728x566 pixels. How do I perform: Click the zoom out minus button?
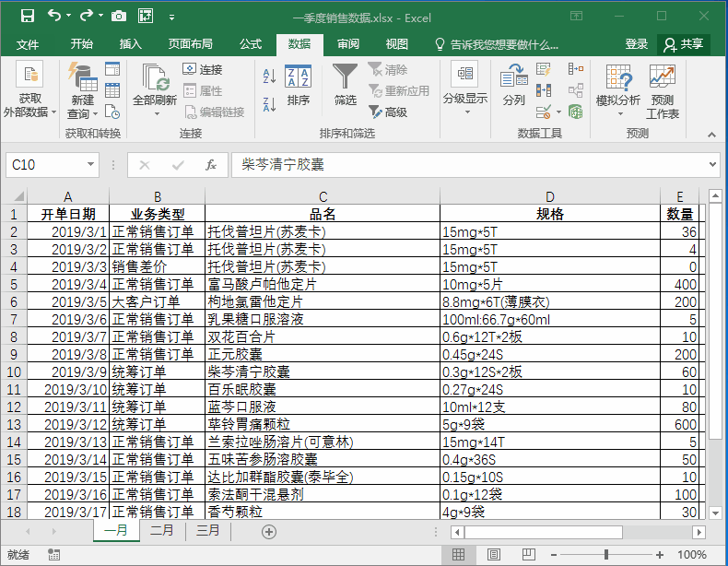click(x=554, y=554)
